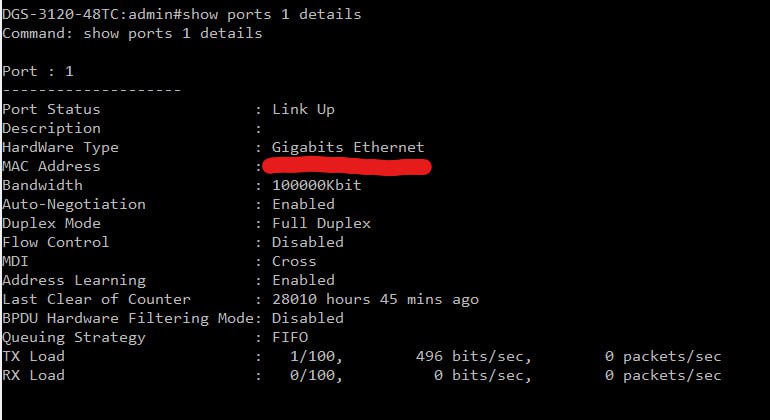
Task: Click the 'Command: show ports 1 details' line
Action: pyautogui.click(x=132, y=33)
